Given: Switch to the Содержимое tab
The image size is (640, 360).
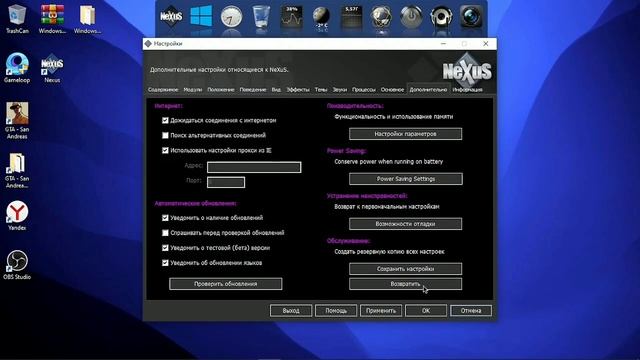Looking at the screenshot, I should (163, 89).
